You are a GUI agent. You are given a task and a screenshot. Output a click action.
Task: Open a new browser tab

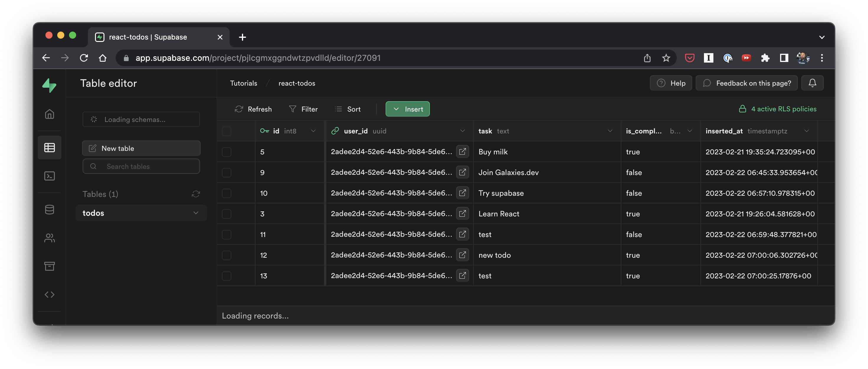242,37
